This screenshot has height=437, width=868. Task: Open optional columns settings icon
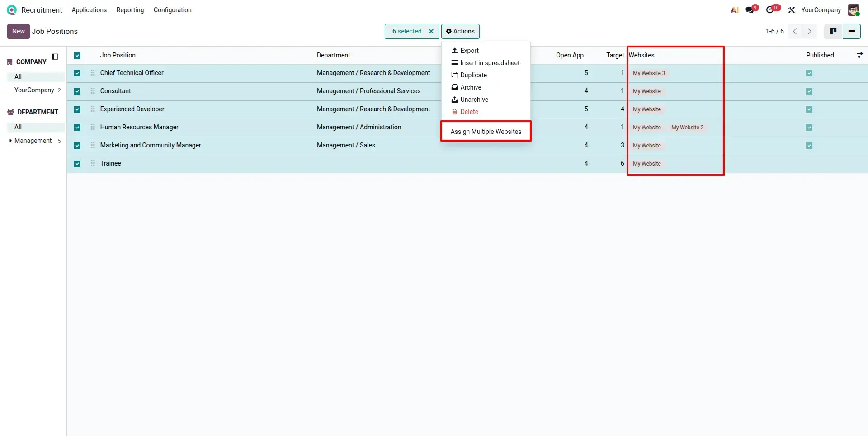860,55
